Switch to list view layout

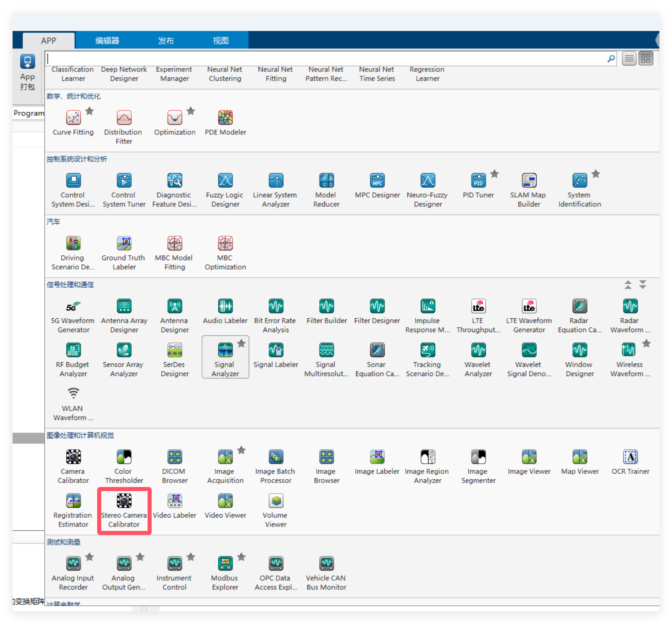click(629, 59)
